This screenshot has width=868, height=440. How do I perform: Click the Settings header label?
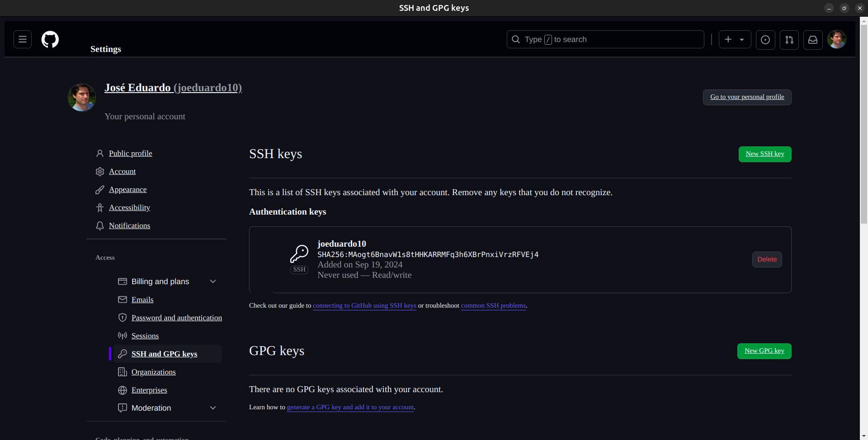[106, 49]
